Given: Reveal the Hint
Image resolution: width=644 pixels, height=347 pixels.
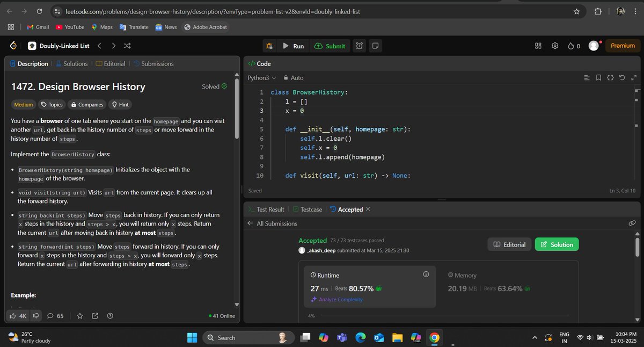Looking at the screenshot, I should tap(120, 105).
